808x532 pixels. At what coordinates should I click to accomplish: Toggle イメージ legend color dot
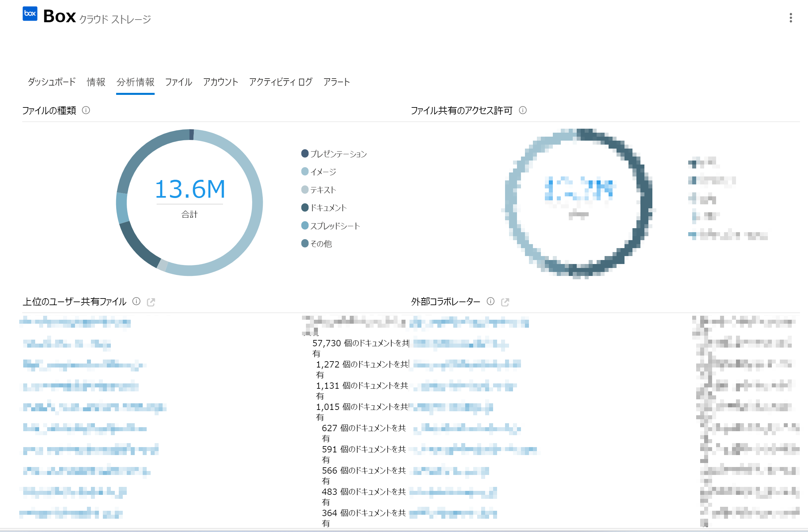[x=305, y=172]
